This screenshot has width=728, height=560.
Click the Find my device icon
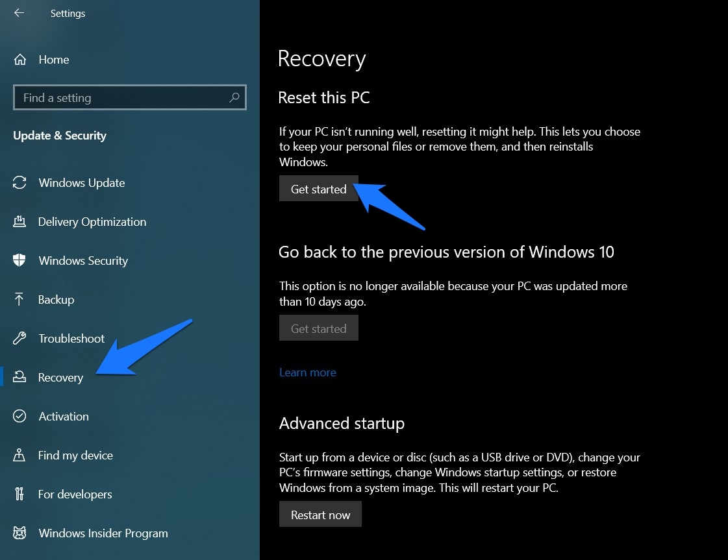[x=19, y=456]
